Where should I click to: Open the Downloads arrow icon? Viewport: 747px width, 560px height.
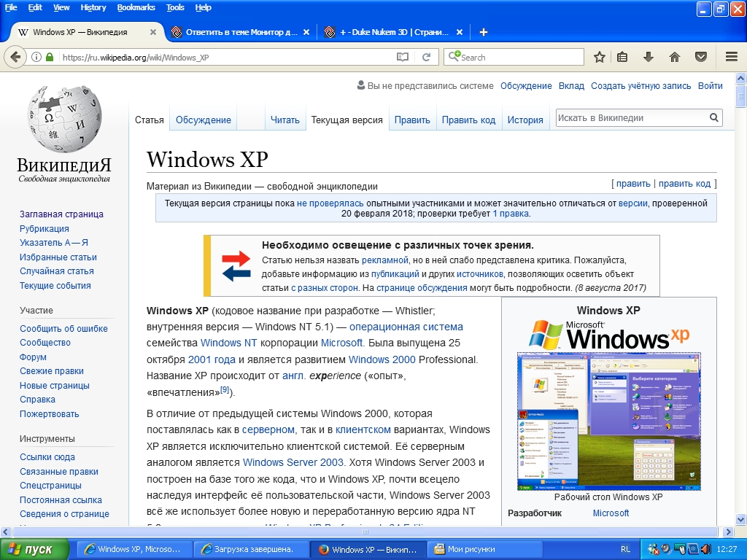pos(648,57)
